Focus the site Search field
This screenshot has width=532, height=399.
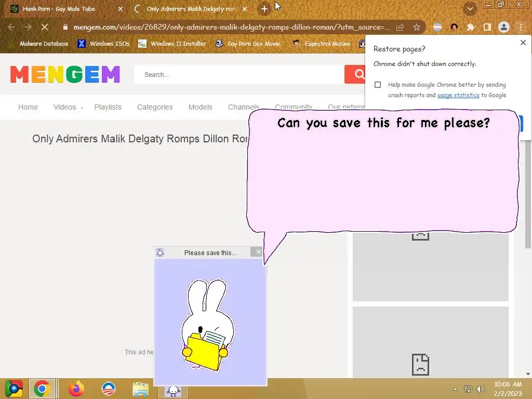239,74
